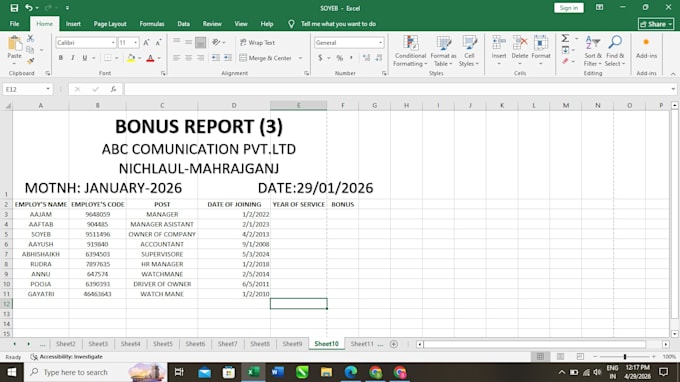
Task: Insert cells button
Action: click(499, 50)
